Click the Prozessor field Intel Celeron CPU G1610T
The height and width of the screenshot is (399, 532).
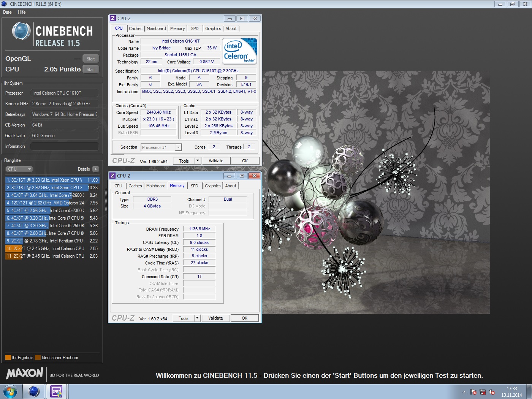65,93
